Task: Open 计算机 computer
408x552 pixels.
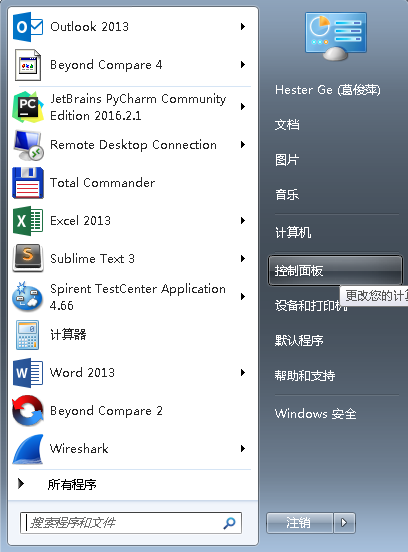Action: tap(293, 233)
